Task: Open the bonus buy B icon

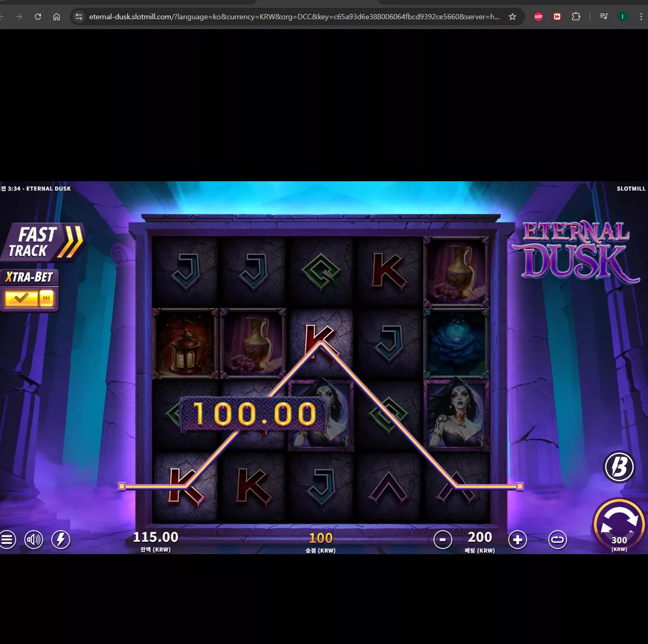Action: point(619,466)
